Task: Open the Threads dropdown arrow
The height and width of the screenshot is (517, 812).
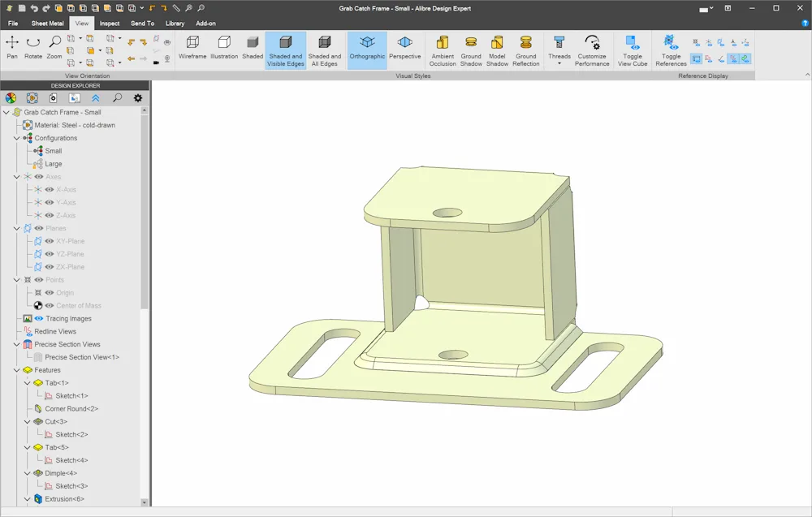Action: point(559,63)
